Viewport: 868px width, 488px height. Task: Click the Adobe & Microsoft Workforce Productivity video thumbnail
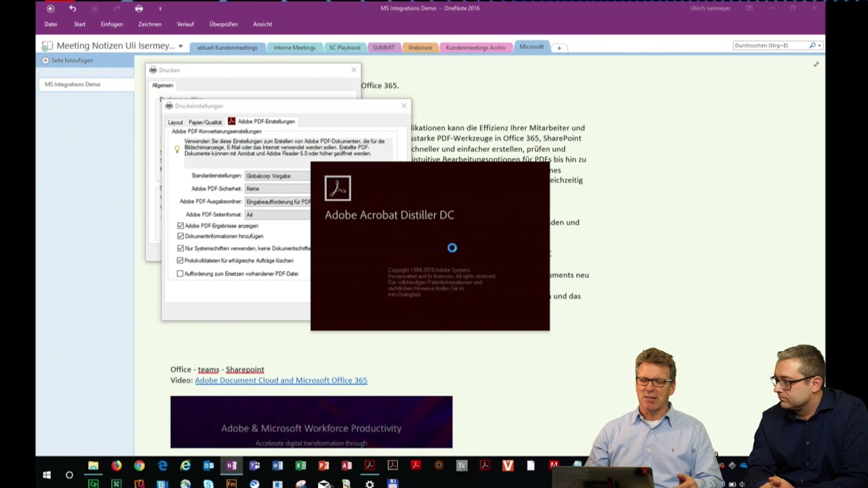(x=311, y=422)
